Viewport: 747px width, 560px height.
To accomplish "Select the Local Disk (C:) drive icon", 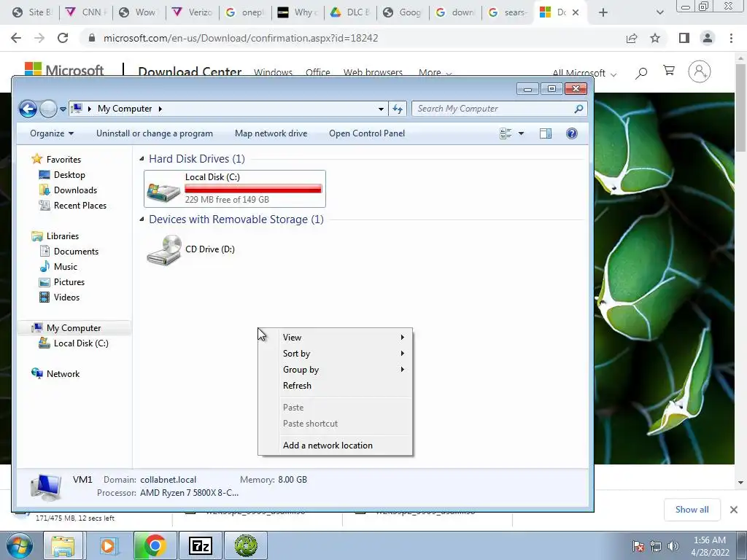I will [x=163, y=191].
